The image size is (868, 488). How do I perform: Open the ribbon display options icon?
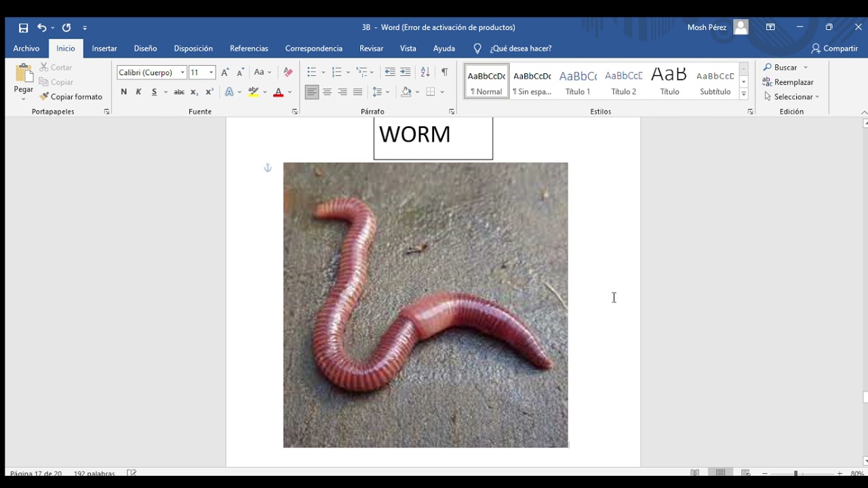770,28
